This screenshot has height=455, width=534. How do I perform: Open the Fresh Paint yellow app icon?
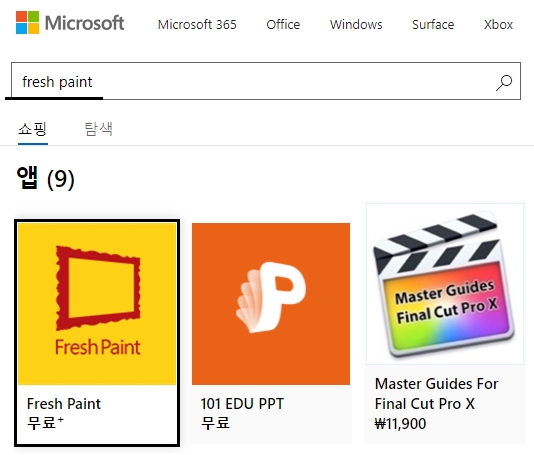point(97,304)
